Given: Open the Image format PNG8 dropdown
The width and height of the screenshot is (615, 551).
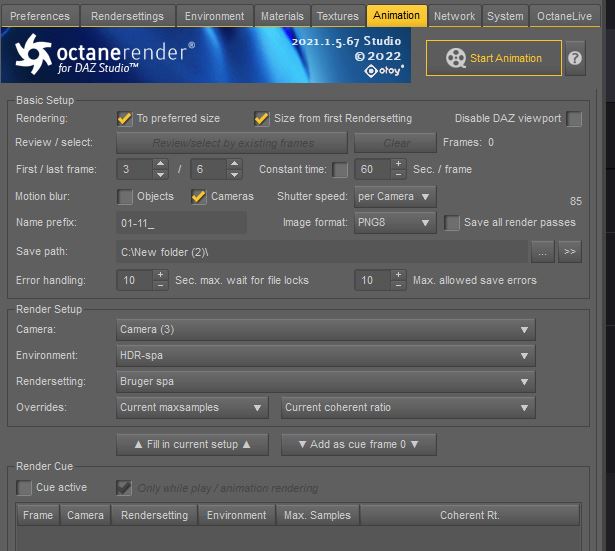Looking at the screenshot, I should (x=395, y=223).
